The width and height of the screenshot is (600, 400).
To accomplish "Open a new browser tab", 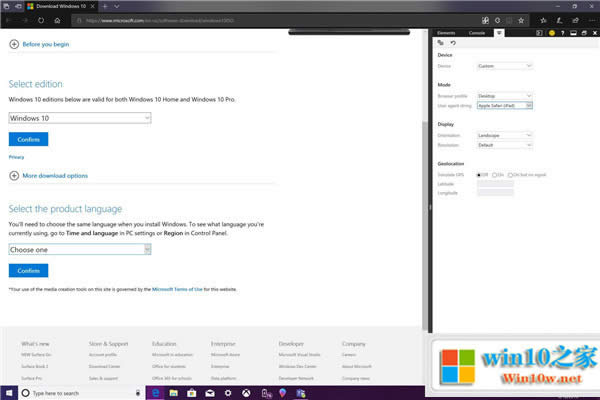I will (x=104, y=6).
